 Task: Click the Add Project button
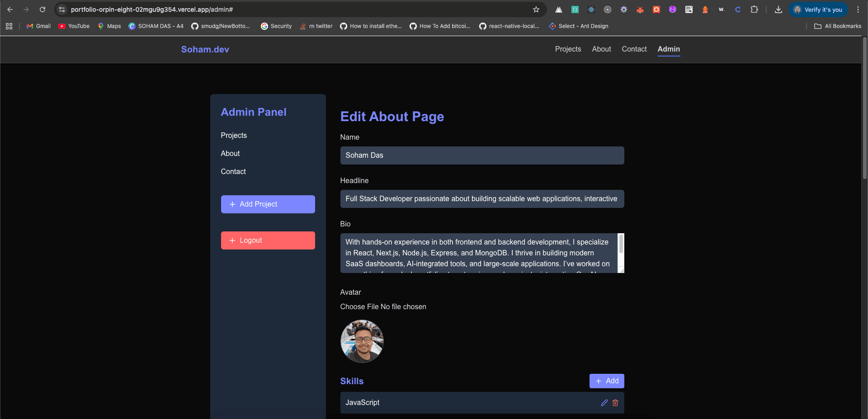pyautogui.click(x=268, y=204)
